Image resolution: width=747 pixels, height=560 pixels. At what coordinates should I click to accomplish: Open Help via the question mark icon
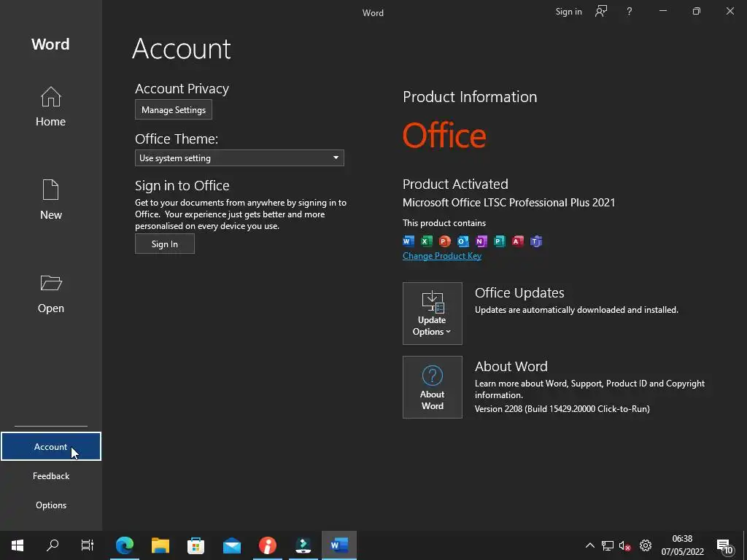630,12
